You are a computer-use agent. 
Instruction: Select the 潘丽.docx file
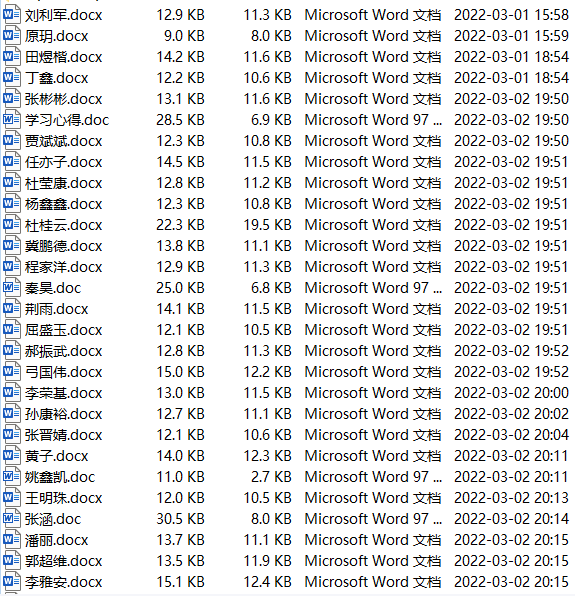click(x=57, y=540)
